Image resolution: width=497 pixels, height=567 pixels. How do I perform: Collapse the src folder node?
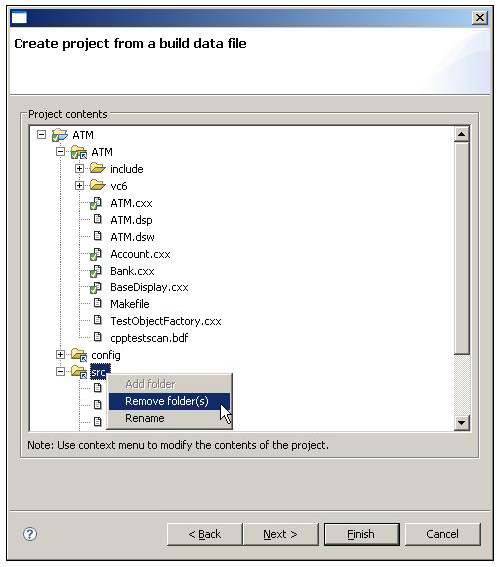60,371
